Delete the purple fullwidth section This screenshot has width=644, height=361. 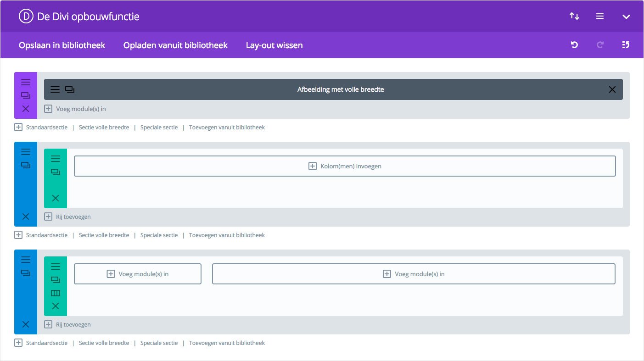click(x=26, y=109)
